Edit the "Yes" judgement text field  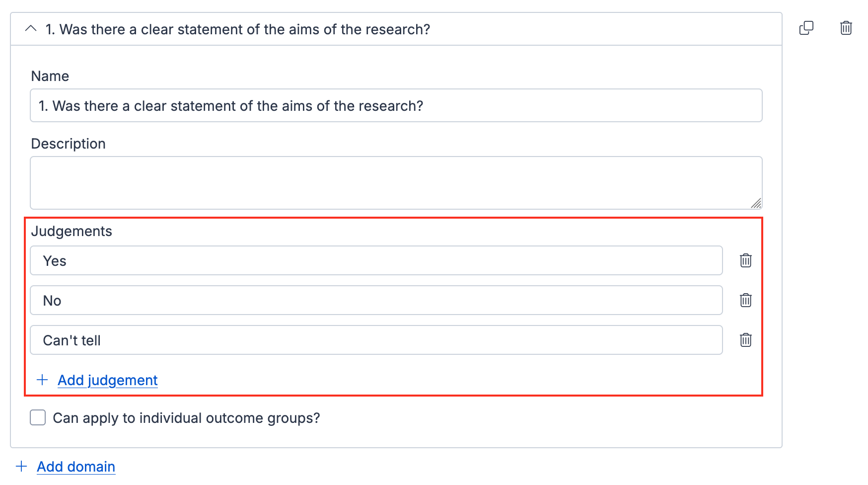[376, 260]
